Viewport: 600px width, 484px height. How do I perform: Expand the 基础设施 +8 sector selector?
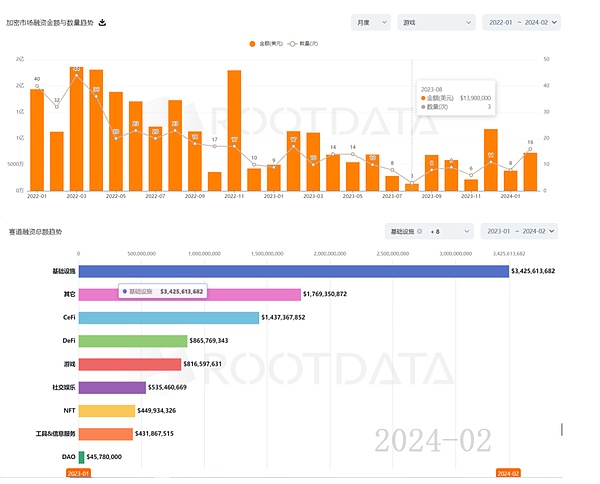coord(429,231)
